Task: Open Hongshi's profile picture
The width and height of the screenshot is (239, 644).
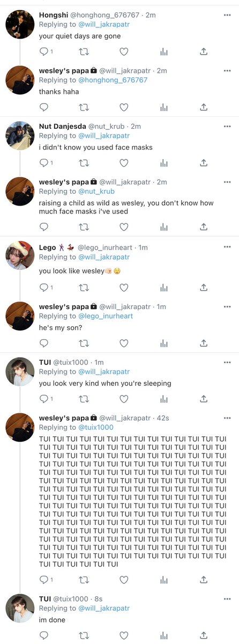Action: click(20, 25)
